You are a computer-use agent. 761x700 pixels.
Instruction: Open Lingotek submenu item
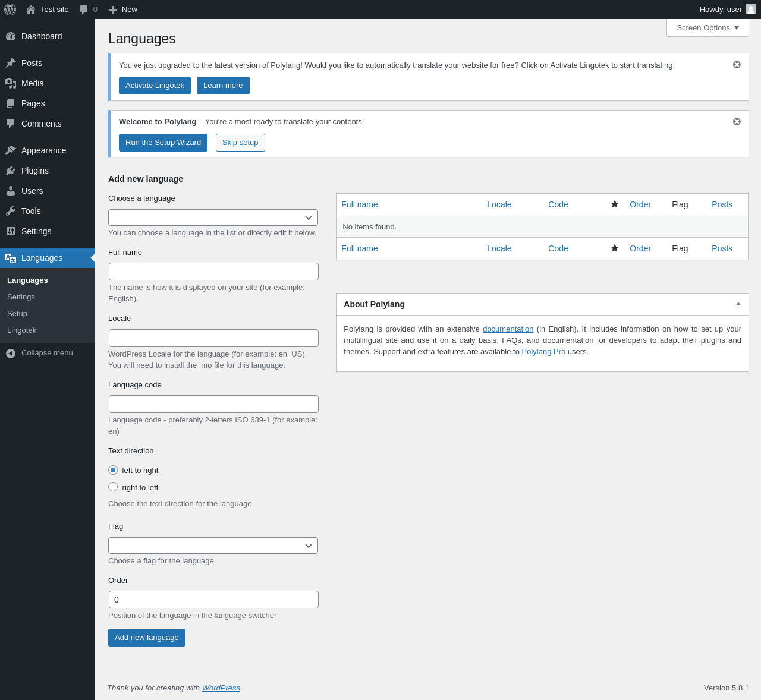[x=21, y=330]
